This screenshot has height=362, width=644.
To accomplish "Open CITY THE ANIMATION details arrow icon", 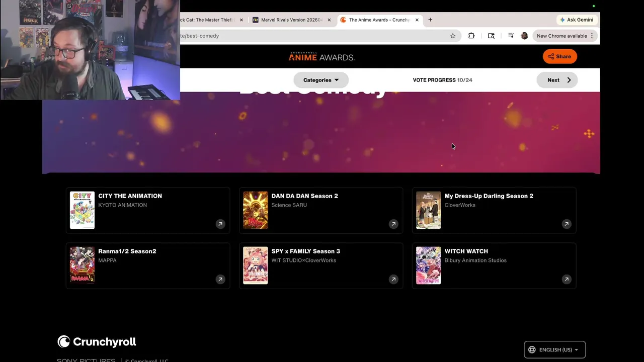I will (220, 224).
